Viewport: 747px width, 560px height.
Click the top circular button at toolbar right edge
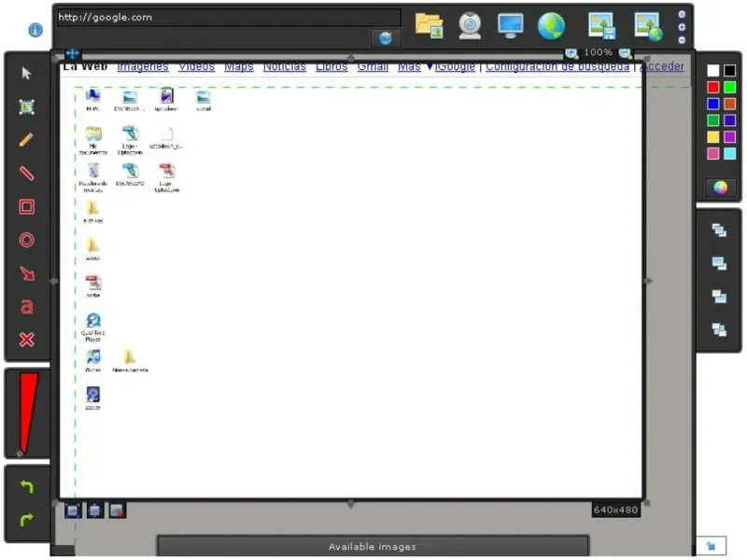click(x=682, y=14)
